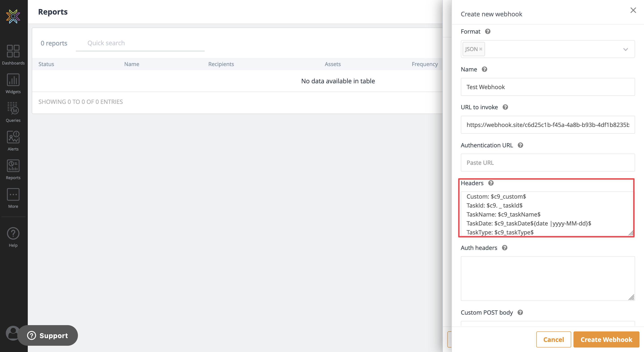Show help tooltip for URL to invoke
Viewport: 644px width, 352px height.
click(x=505, y=107)
